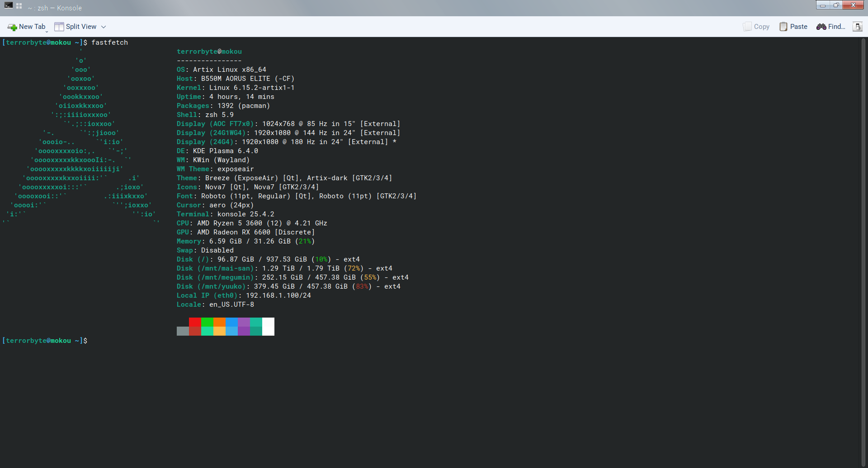
Task: Click the 'Disk (/mnt/megumin)' line
Action: [x=292, y=277]
